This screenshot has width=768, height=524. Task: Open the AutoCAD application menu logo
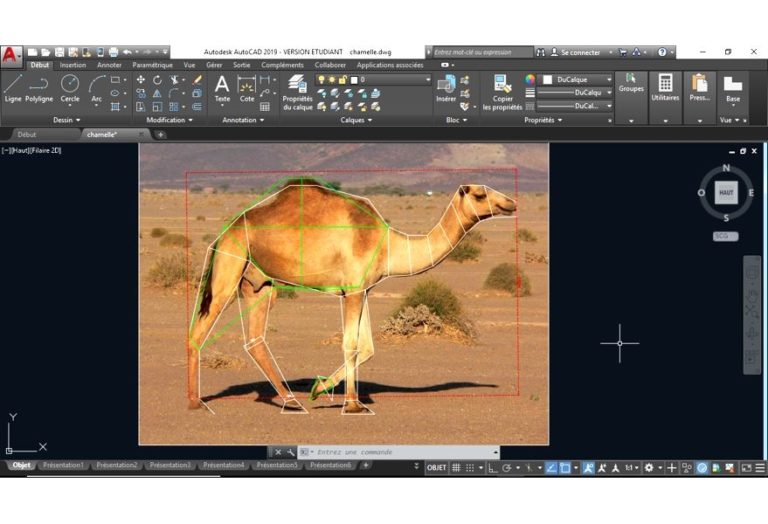pyautogui.click(x=11, y=55)
